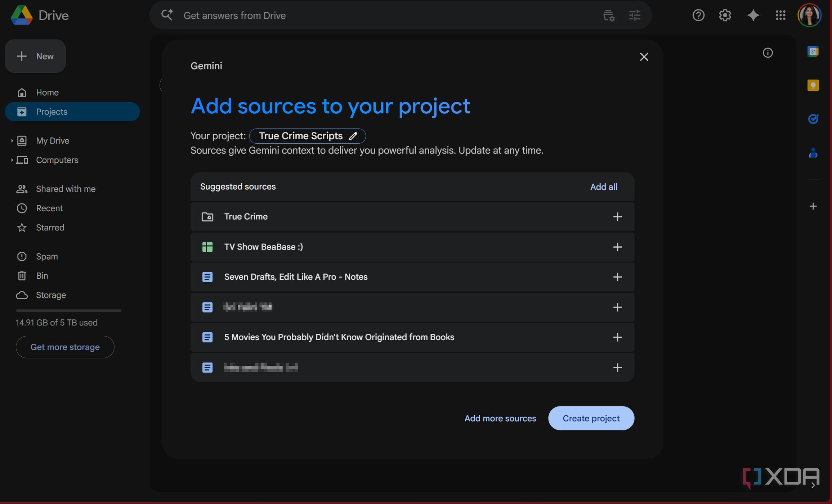Viewport: 832px width, 504px height.
Task: Open Drive settings gear
Action: point(725,15)
